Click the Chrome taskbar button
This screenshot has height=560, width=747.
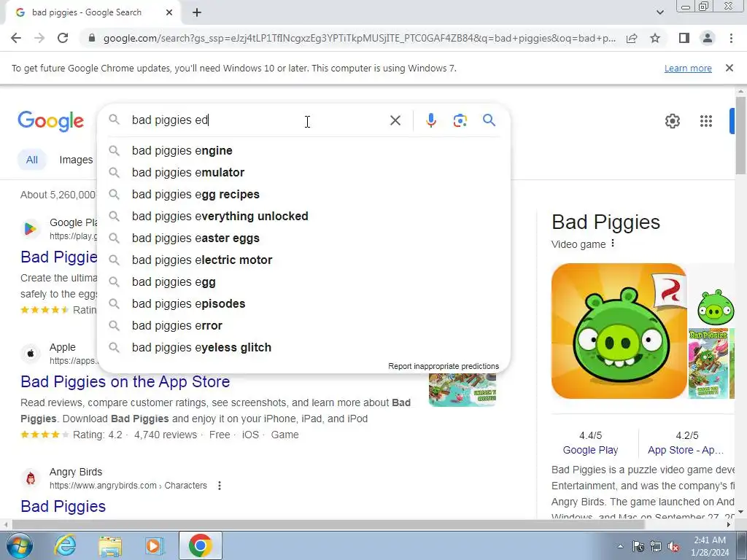click(200, 545)
